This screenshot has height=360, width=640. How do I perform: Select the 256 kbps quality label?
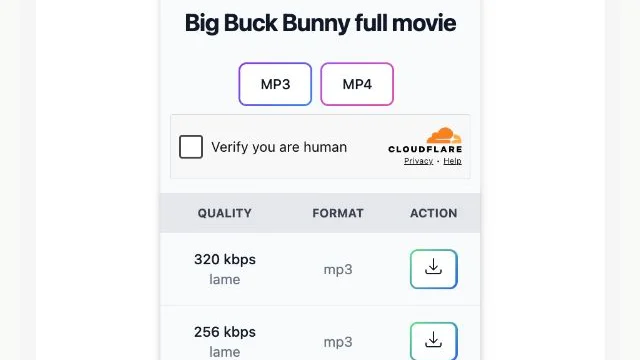pyautogui.click(x=225, y=332)
